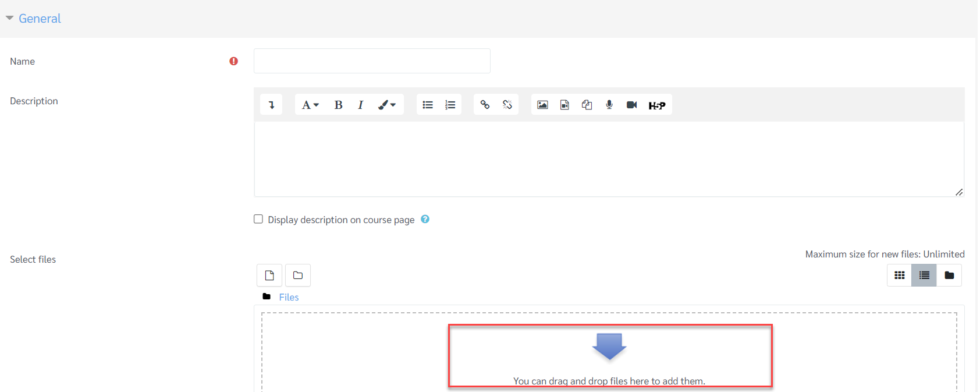Click the record video camera icon
The width and height of the screenshot is (980, 392).
coord(631,105)
